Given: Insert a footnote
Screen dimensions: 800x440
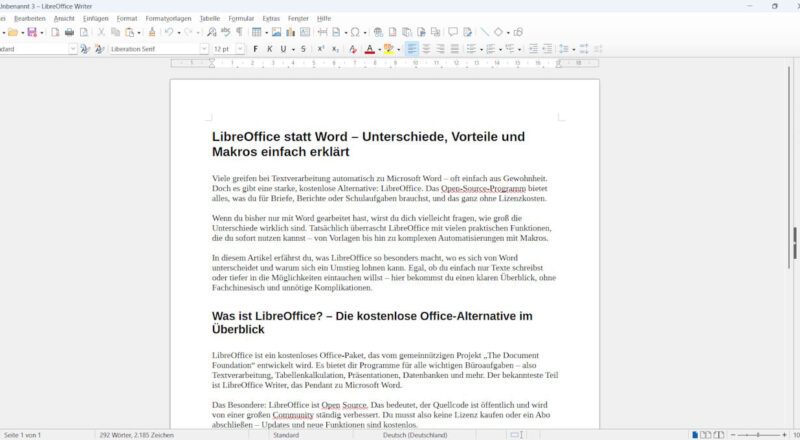Looking at the screenshot, I should click(392, 32).
